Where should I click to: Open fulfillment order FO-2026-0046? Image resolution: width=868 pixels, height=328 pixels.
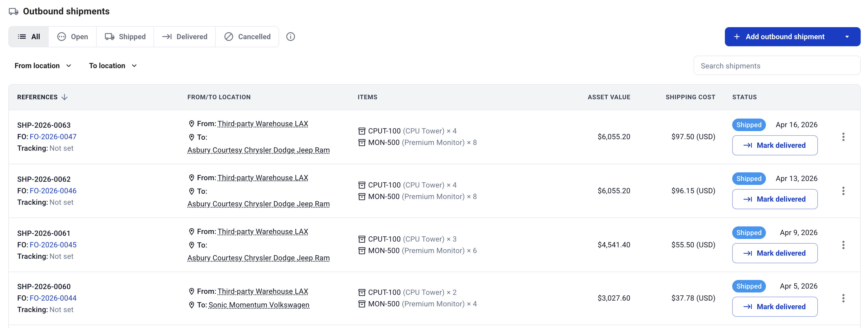[53, 191]
